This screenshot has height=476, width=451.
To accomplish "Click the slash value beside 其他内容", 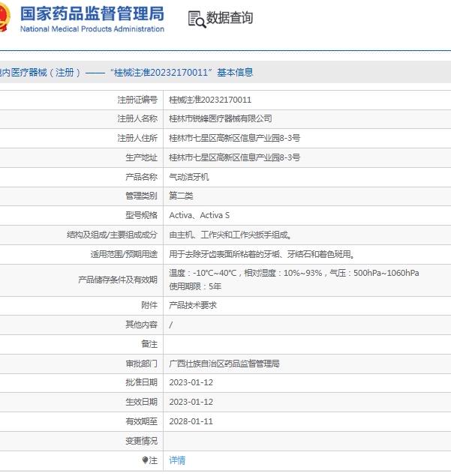I will (171, 325).
